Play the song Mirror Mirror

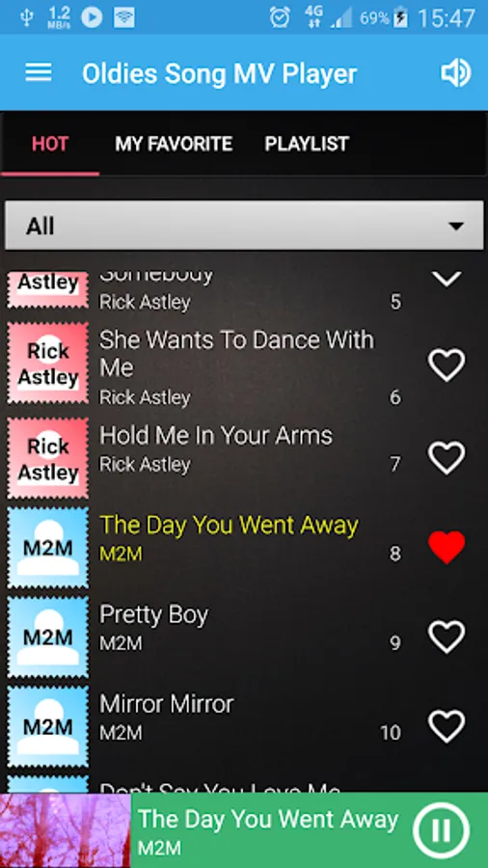click(166, 704)
